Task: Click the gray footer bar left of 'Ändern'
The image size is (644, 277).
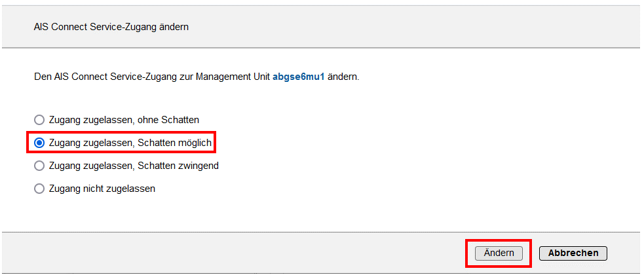Action: pos(229,253)
